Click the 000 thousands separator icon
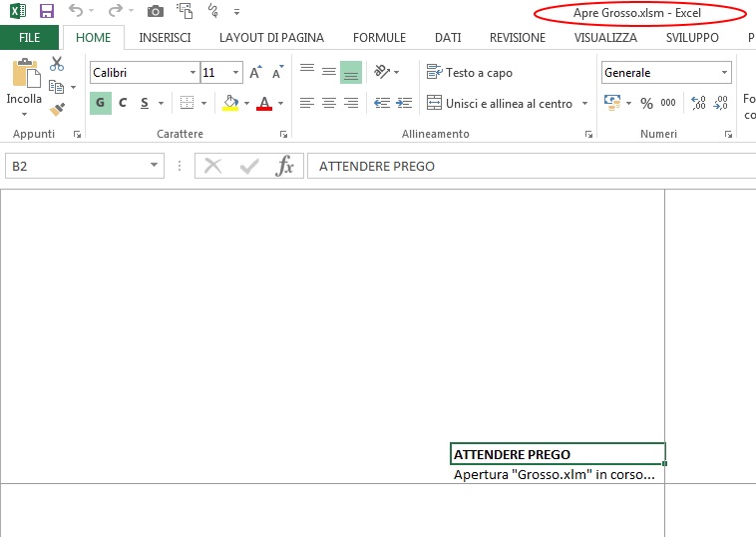Screen dimensions: 756x537 668,103
